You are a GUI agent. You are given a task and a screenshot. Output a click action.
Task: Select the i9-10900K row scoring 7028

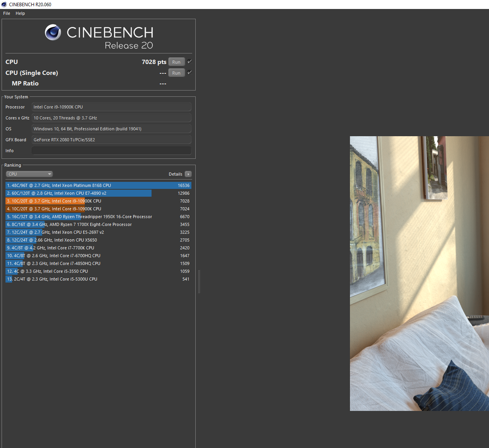pyautogui.click(x=98, y=201)
